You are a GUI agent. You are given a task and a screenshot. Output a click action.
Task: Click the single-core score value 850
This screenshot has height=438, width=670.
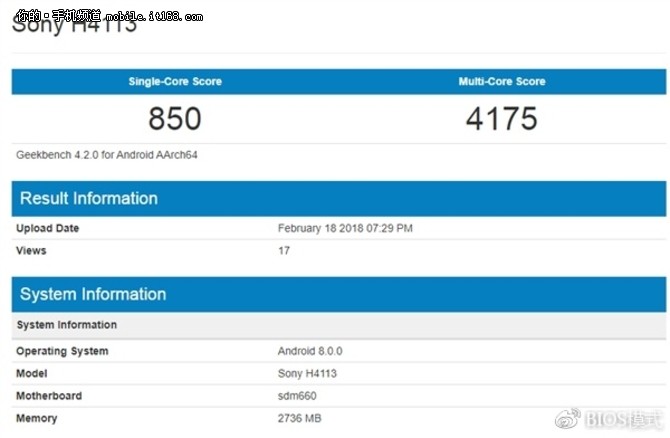pos(175,118)
